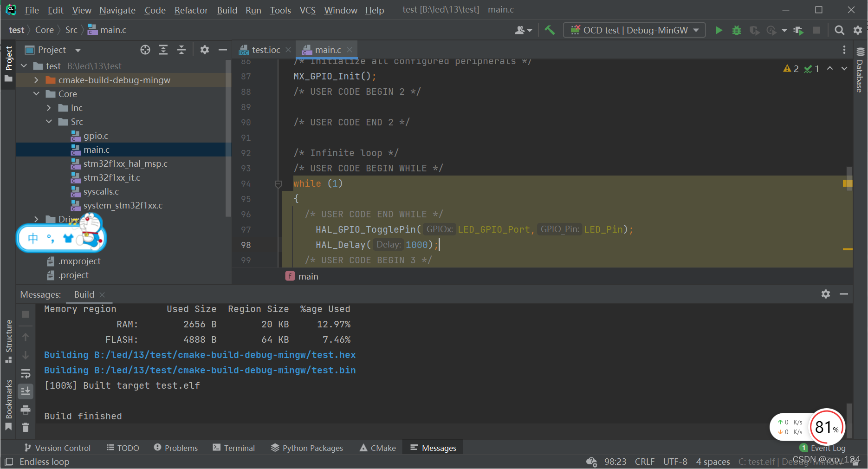Open Search Everywhere magnifier
Screen dimensions: 868x469
tap(839, 30)
